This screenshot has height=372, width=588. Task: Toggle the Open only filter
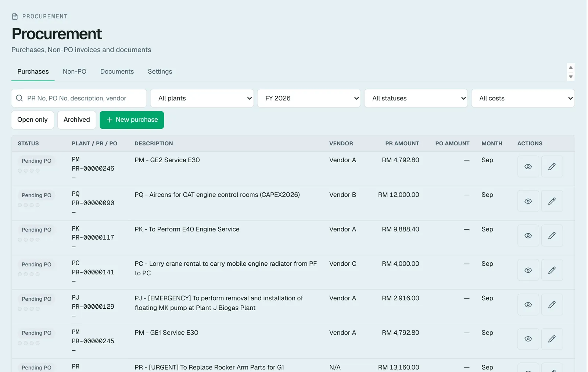tap(32, 120)
